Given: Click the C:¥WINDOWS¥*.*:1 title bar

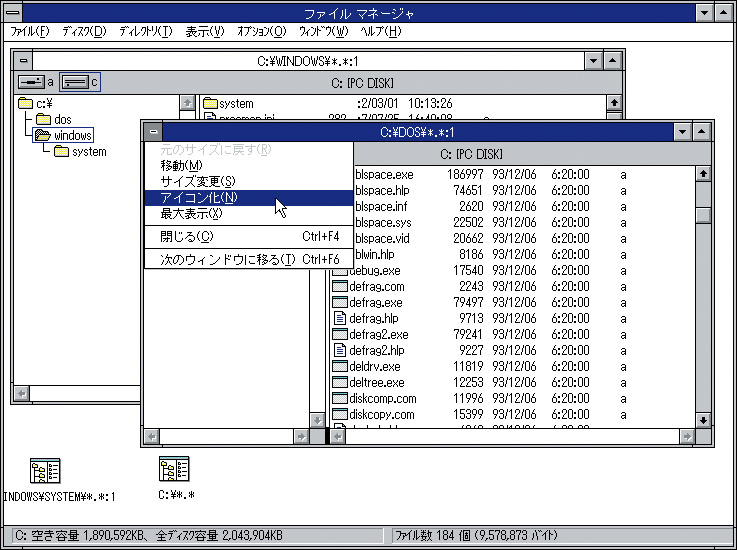Looking at the screenshot, I should coord(308,61).
